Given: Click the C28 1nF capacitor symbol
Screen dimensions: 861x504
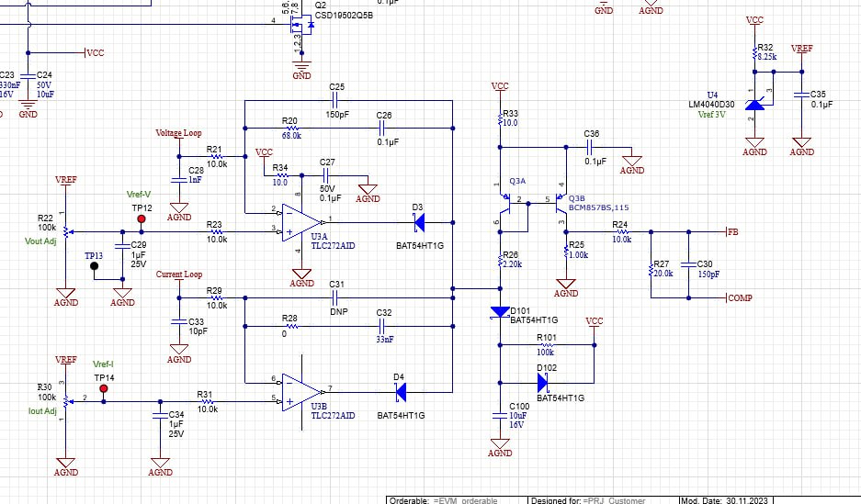Looking at the screenshot, I should coord(179,181).
